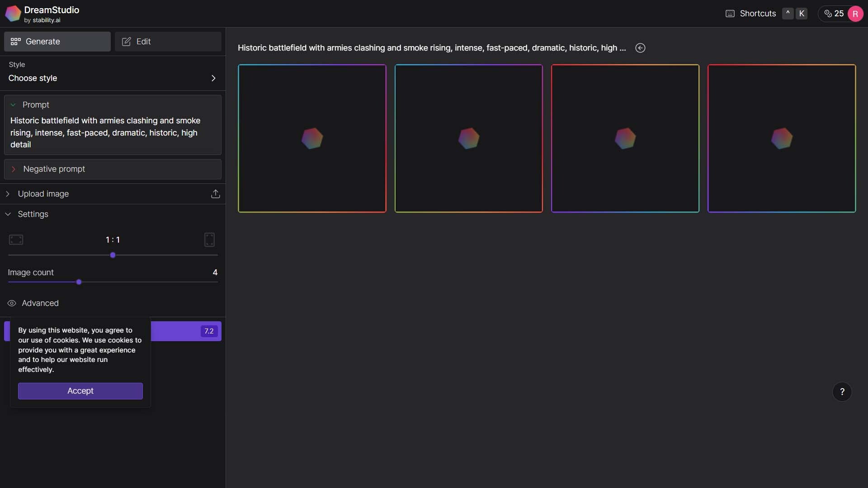Select the first generating image placeholder

312,138
